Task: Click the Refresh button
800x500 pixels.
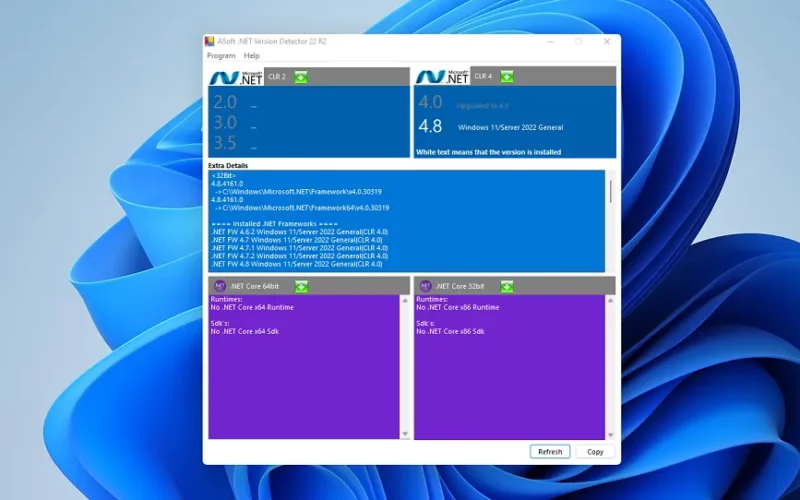Action: click(x=550, y=452)
